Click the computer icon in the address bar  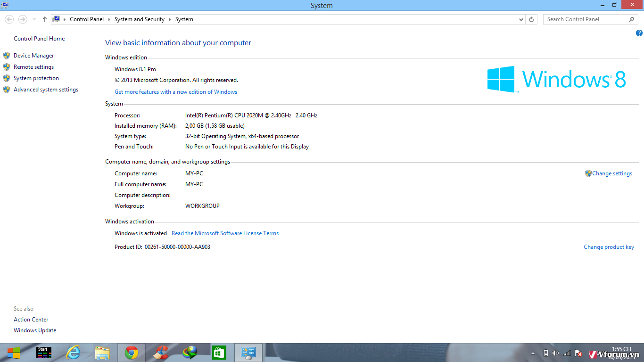point(57,19)
